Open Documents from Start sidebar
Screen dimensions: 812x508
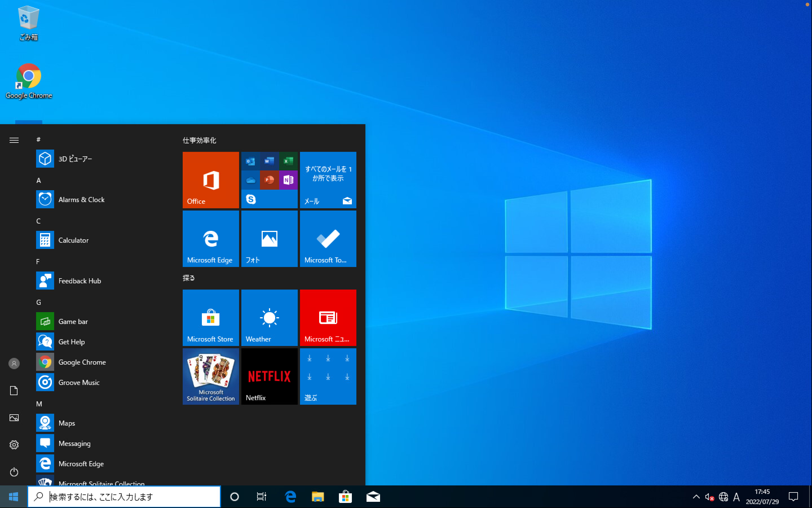coord(14,391)
